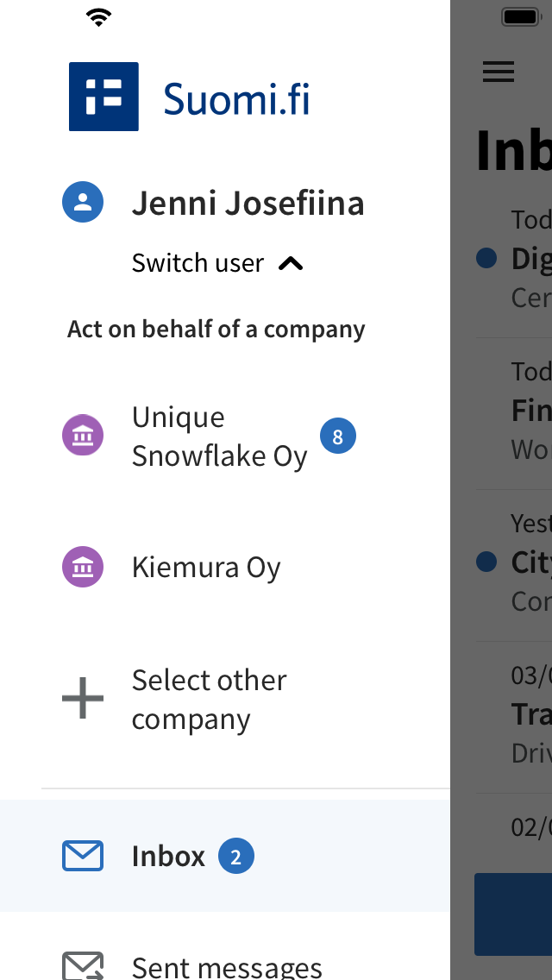Click the badge showing 8 on Unique Snowflake Oy

(338, 436)
